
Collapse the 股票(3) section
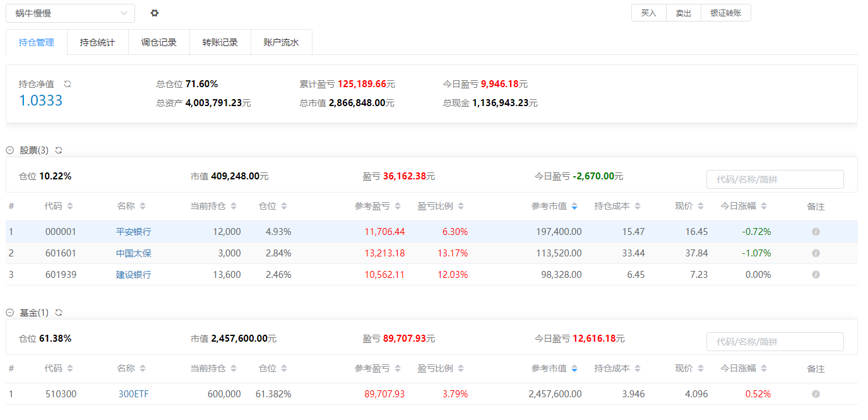coord(10,150)
